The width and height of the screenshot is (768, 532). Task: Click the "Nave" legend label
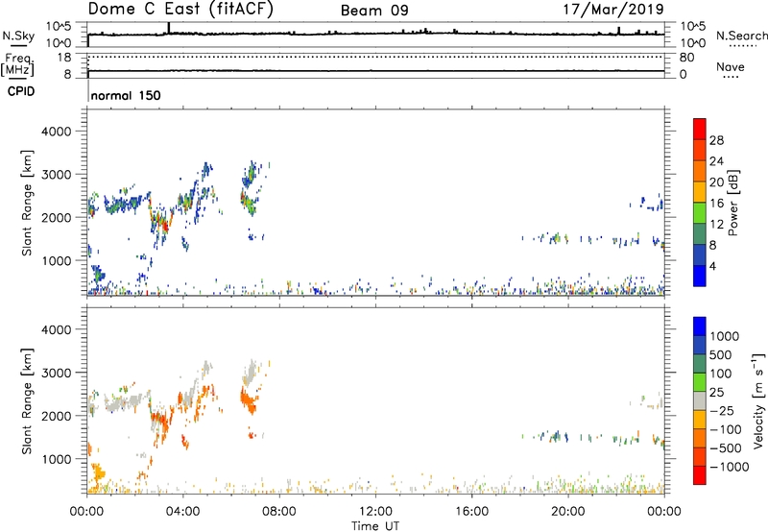731,66
